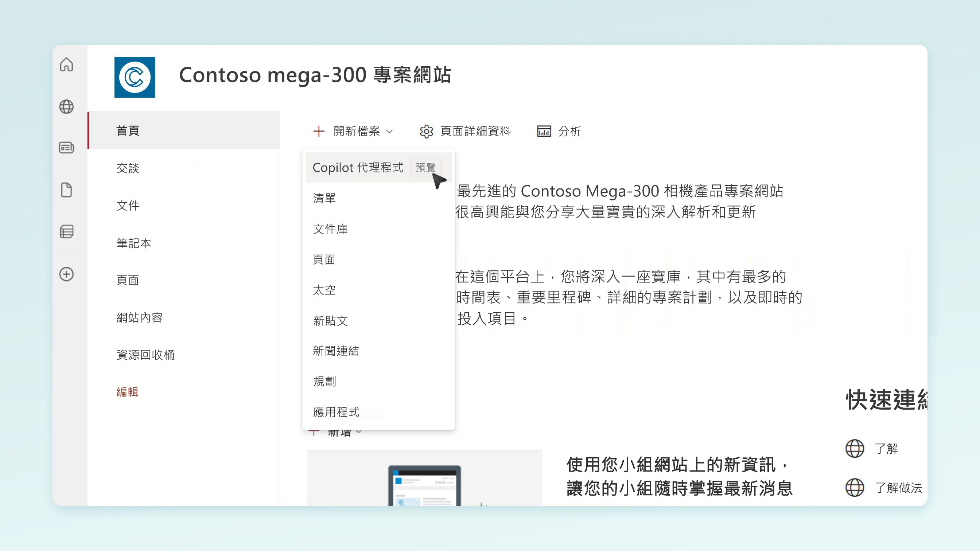Viewport: 980px width, 551px height.
Task: Open 首頁 in the site navigation
Action: (x=184, y=130)
